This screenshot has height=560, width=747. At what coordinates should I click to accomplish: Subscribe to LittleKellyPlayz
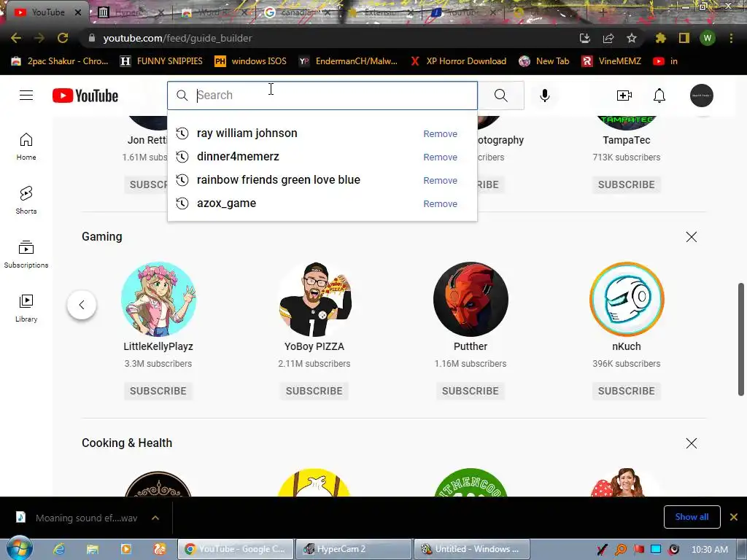pos(158,391)
